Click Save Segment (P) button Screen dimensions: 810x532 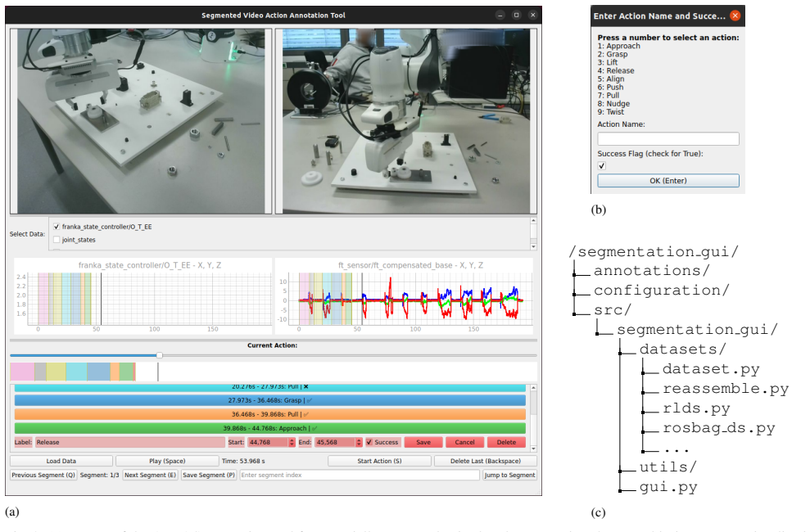click(x=209, y=475)
